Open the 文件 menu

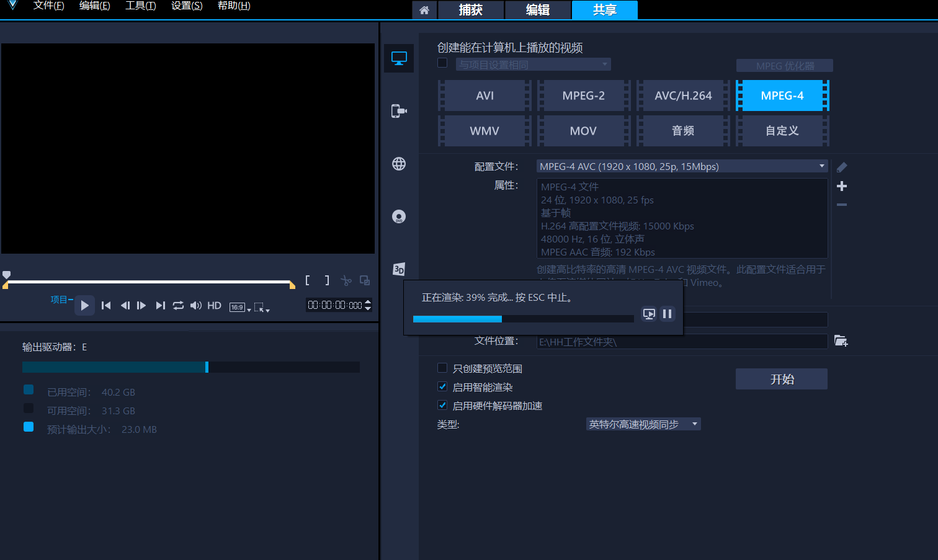click(48, 6)
